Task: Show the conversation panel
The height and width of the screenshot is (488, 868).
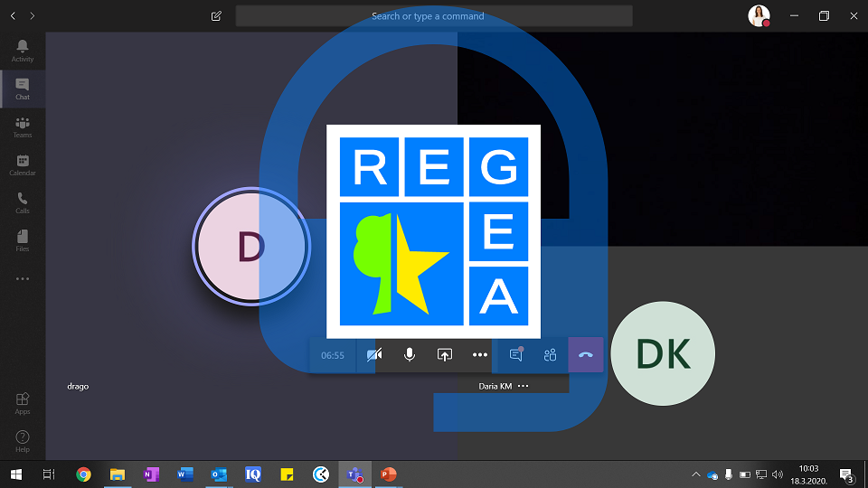Action: pyautogui.click(x=516, y=354)
